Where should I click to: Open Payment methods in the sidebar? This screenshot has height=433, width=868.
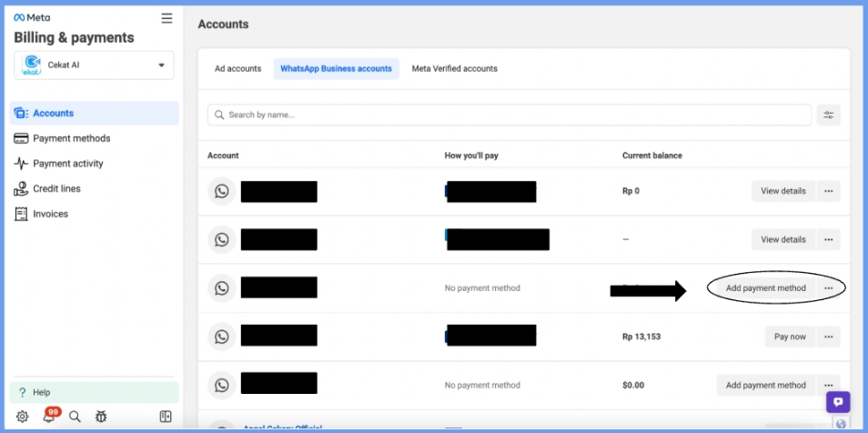click(x=71, y=138)
